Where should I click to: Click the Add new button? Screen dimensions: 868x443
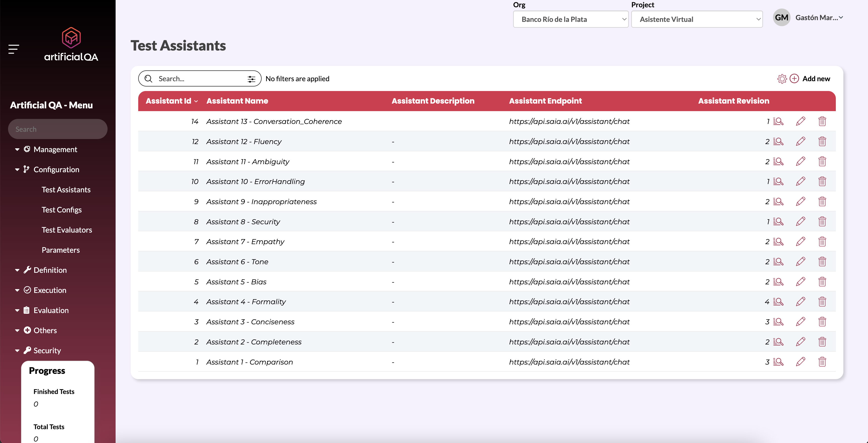[x=816, y=78]
